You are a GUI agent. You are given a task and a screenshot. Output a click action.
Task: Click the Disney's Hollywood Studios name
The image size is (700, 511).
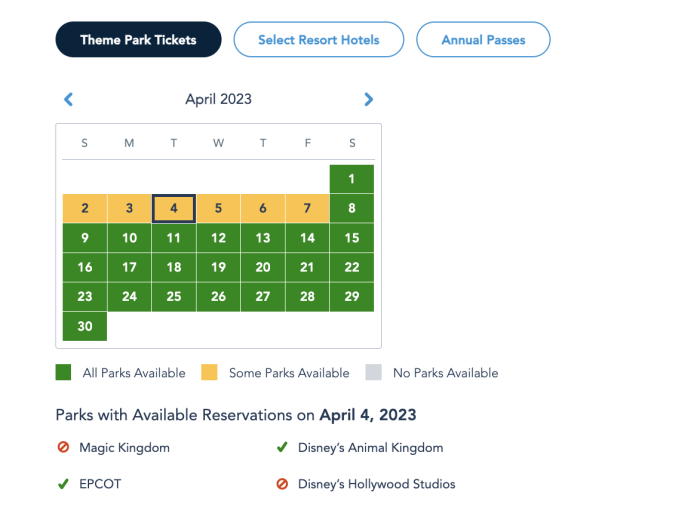point(377,484)
